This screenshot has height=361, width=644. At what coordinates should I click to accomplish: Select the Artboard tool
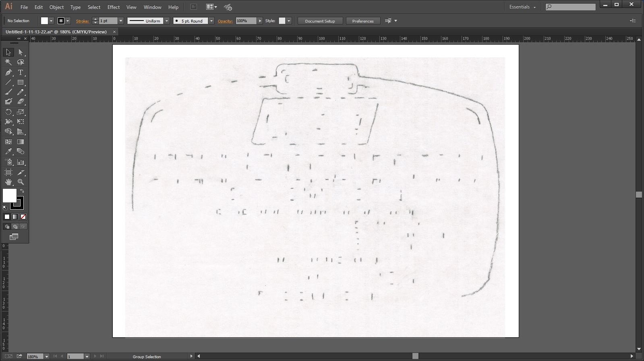click(8, 172)
